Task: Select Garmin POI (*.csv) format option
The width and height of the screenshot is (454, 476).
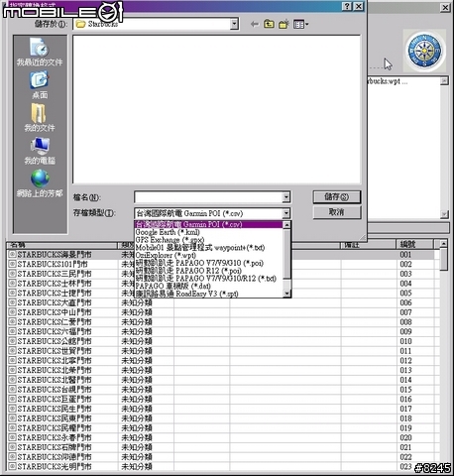Action: pos(208,224)
